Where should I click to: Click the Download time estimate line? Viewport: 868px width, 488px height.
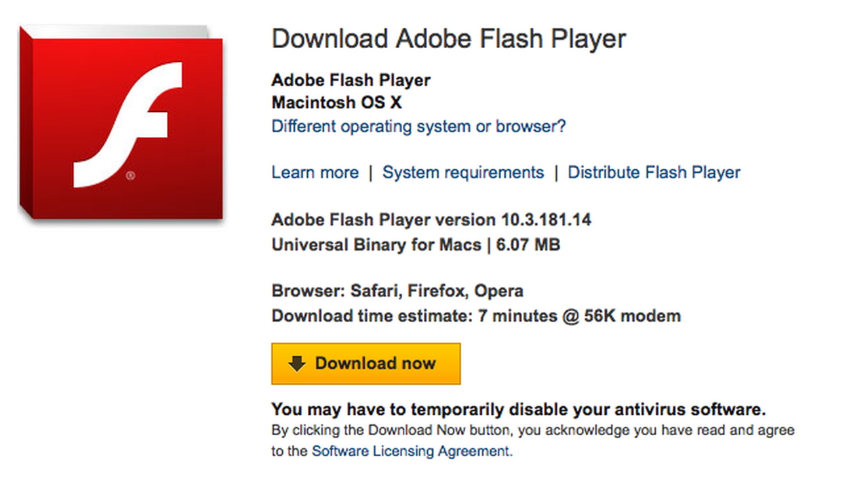click(x=476, y=316)
